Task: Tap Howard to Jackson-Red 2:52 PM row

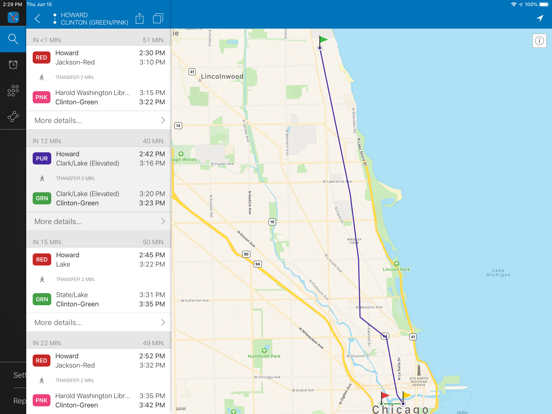Action: pos(99,360)
